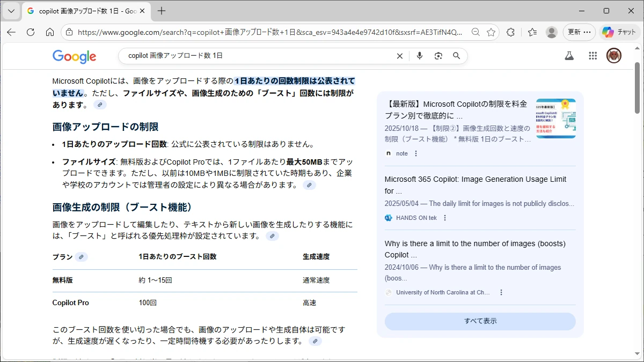Image resolution: width=644 pixels, height=362 pixels.
Task: Bookmark this page with star icon
Action: (x=491, y=32)
